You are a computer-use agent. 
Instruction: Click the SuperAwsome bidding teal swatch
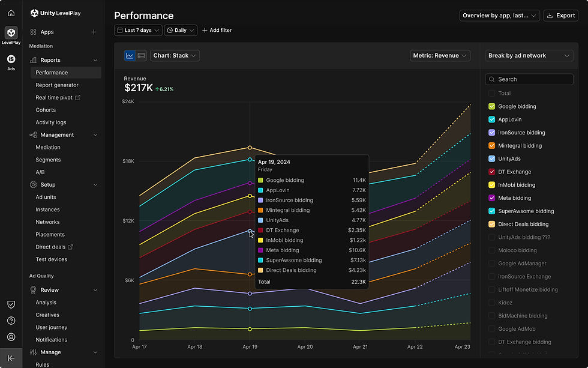point(260,261)
